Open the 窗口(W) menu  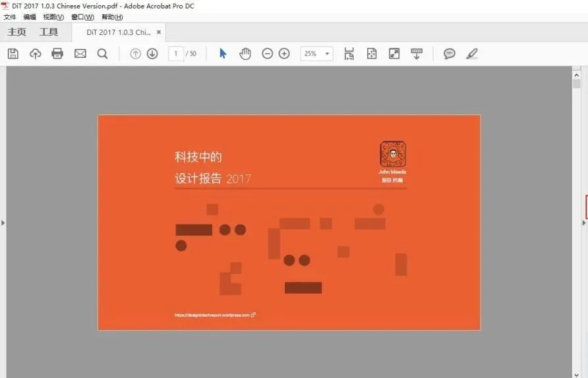pyautogui.click(x=82, y=17)
